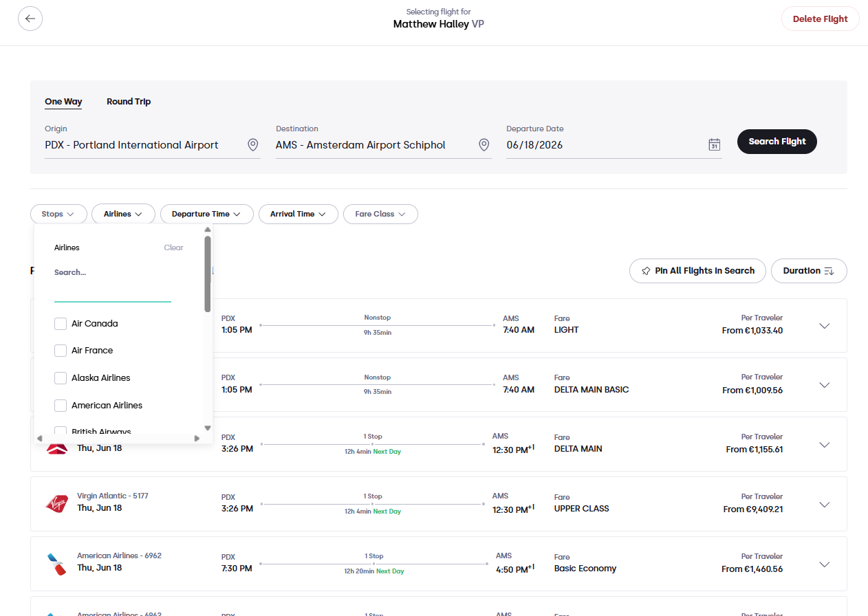This screenshot has height=616, width=868.
Task: Check the Air Canada checkbox
Action: point(61,323)
